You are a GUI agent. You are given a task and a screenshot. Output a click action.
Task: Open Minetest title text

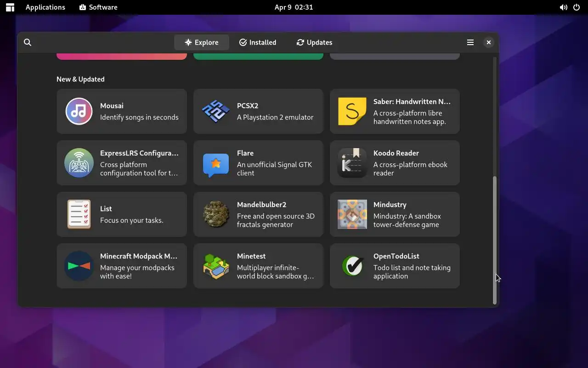pyautogui.click(x=251, y=256)
